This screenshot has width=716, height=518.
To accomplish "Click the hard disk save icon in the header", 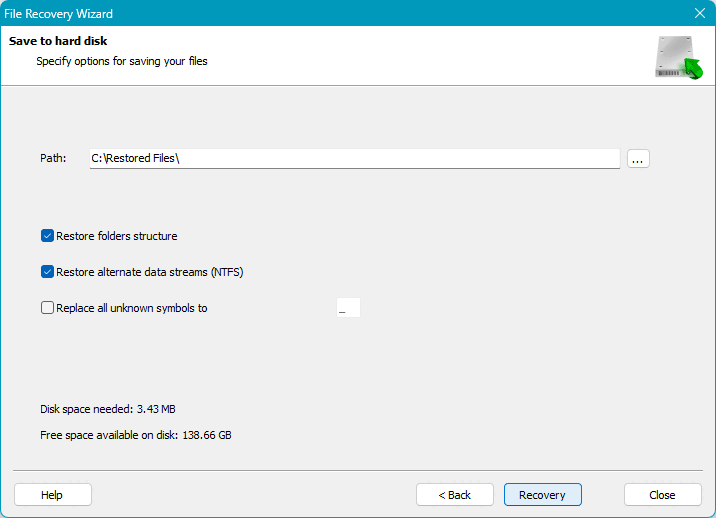I will point(679,57).
